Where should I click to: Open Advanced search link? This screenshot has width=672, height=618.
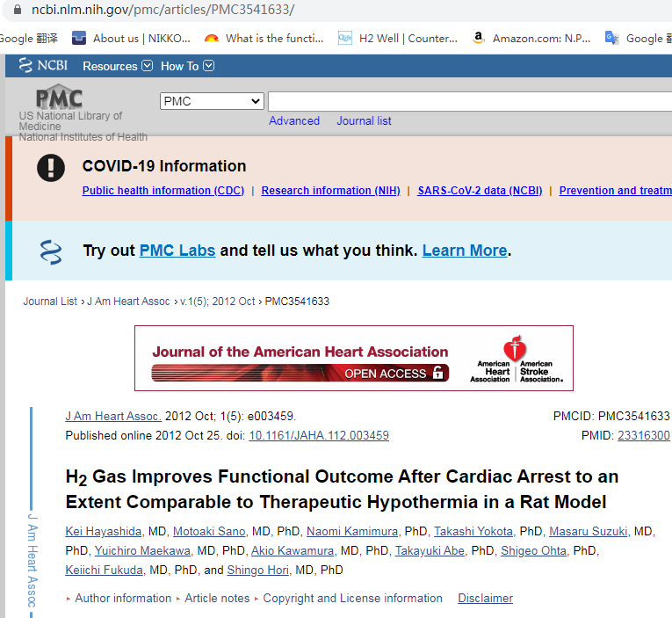294,121
